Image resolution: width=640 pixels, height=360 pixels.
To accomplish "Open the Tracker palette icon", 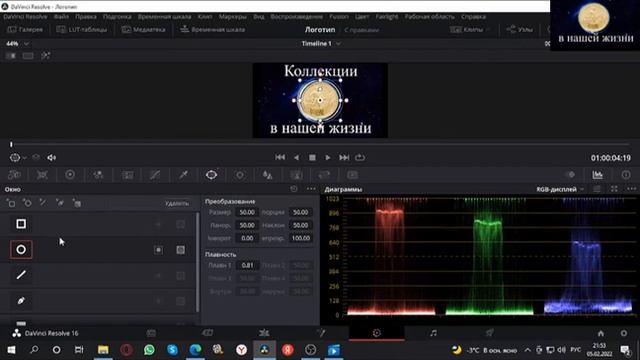I will (240, 175).
